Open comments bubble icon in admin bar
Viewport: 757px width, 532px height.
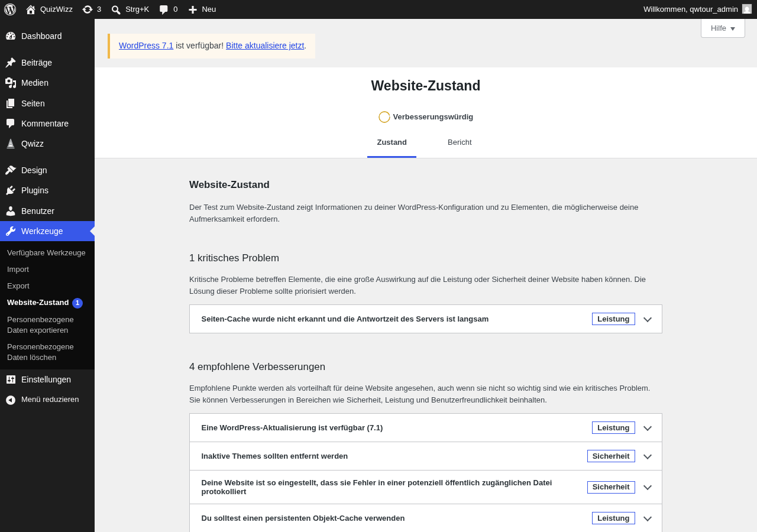point(164,9)
